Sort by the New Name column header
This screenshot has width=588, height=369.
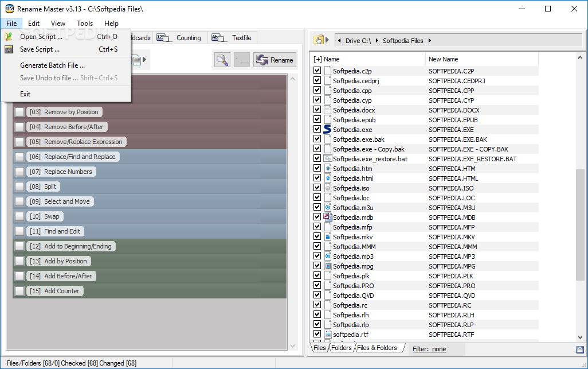coord(482,59)
